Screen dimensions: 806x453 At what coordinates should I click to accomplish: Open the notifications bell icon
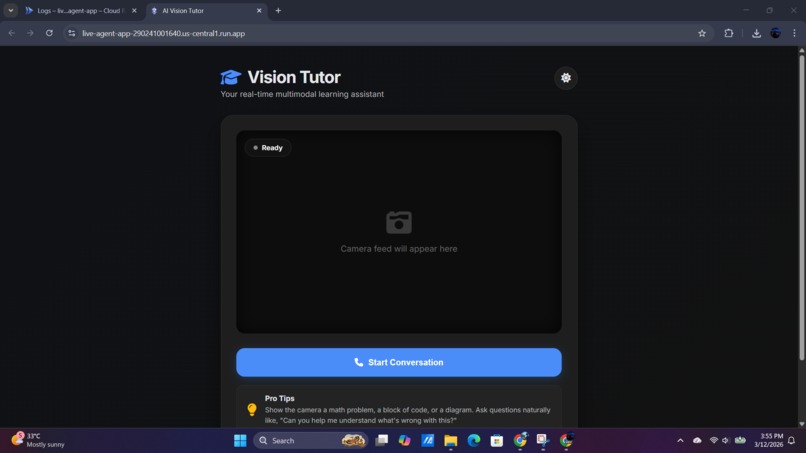pyautogui.click(x=792, y=441)
